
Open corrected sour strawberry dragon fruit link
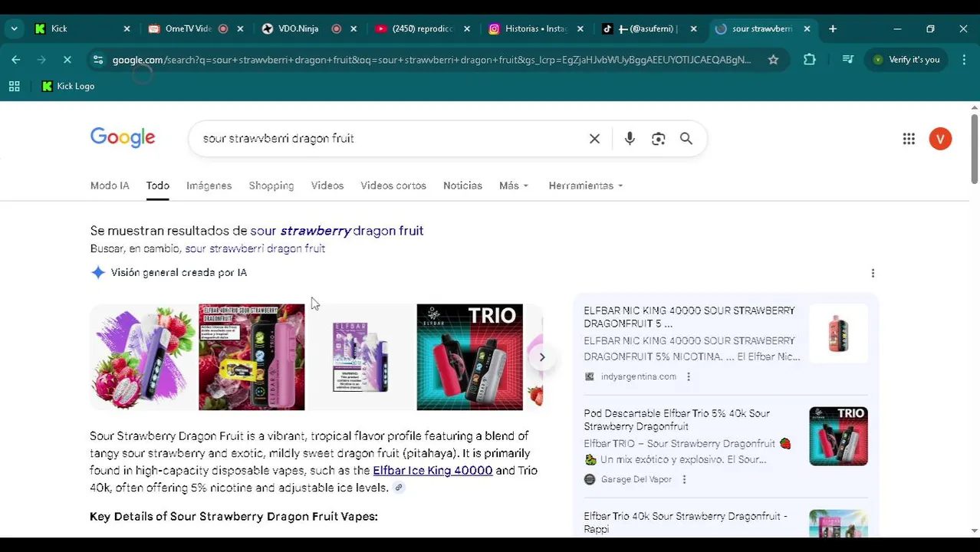pyautogui.click(x=337, y=231)
